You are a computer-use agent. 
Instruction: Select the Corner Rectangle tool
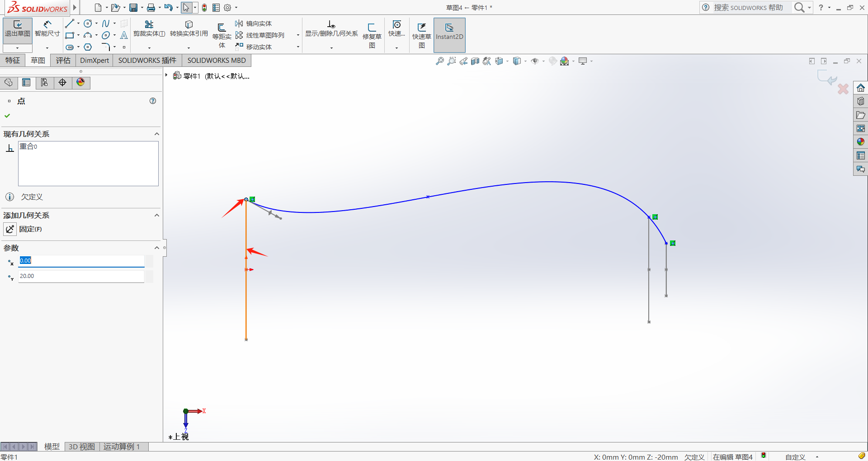pyautogui.click(x=70, y=35)
